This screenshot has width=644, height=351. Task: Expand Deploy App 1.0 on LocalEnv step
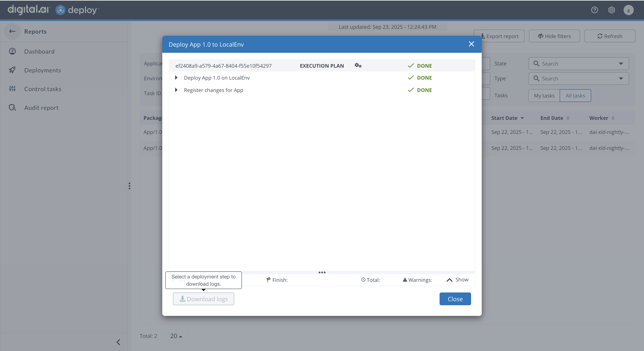click(x=176, y=78)
